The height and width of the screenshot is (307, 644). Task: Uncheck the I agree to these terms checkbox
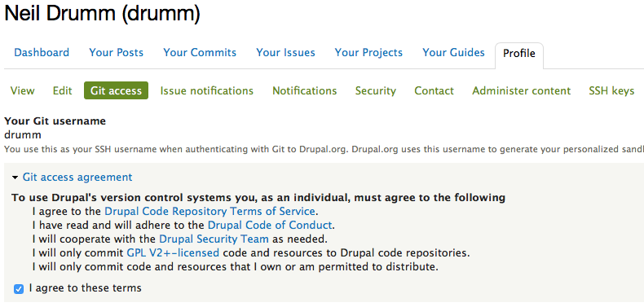tap(19, 289)
